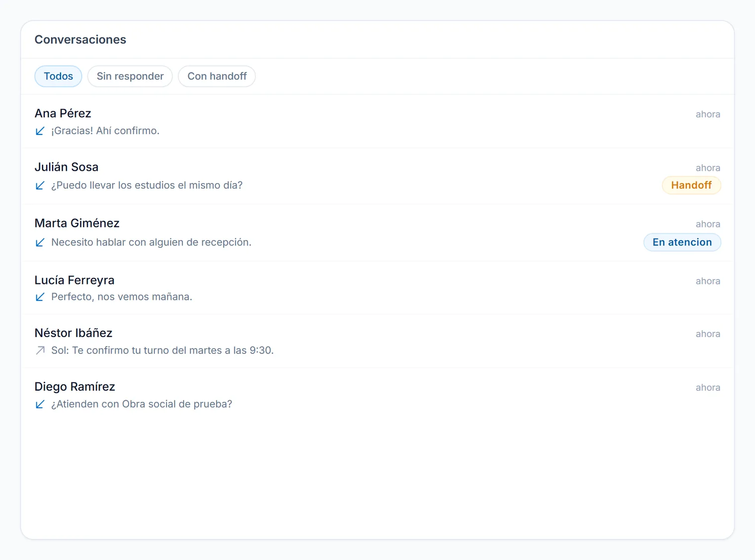Click message 'Sol: Te confirmo tu turno del martes'
This screenshot has height=560, width=755.
click(137, 350)
